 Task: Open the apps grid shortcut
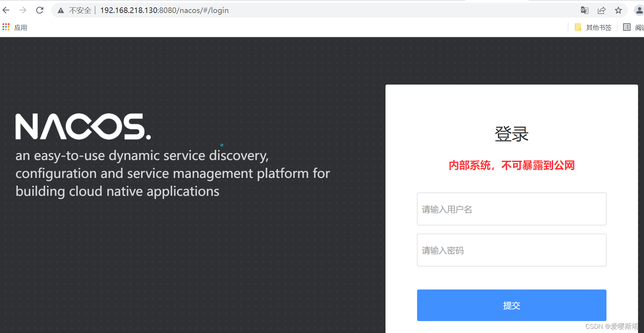(6, 27)
